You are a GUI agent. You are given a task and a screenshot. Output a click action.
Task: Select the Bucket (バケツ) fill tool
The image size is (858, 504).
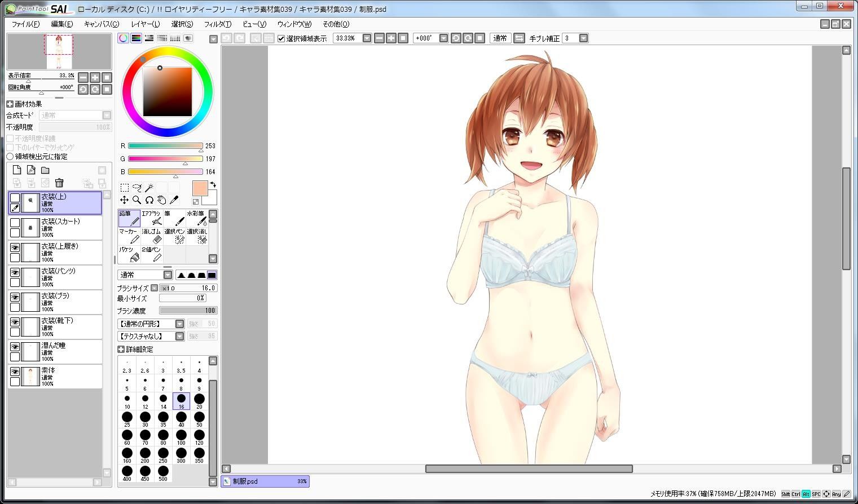click(x=129, y=254)
